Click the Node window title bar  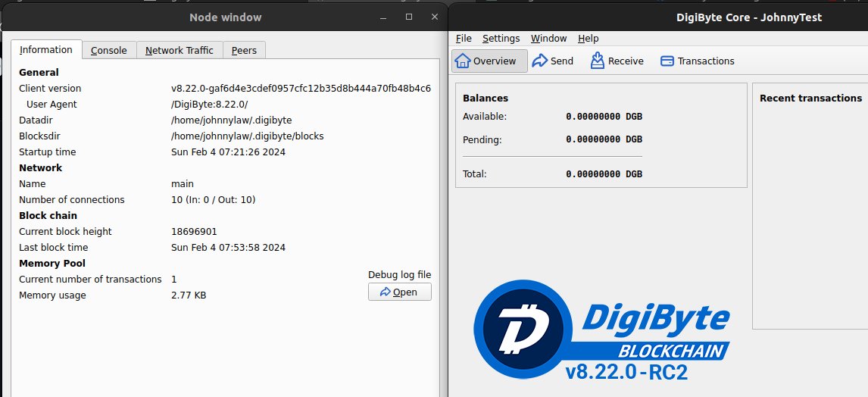[x=225, y=17]
